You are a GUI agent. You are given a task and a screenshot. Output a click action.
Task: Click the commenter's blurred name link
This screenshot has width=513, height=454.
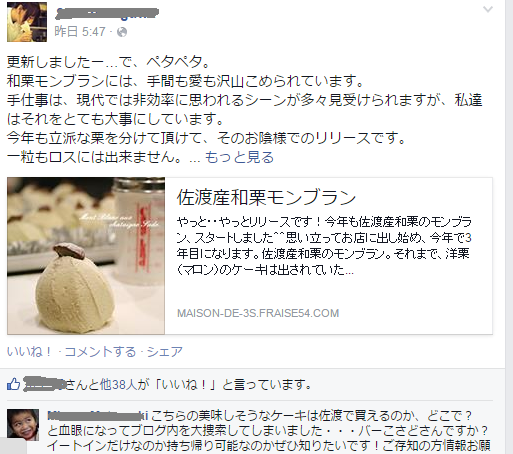98,416
